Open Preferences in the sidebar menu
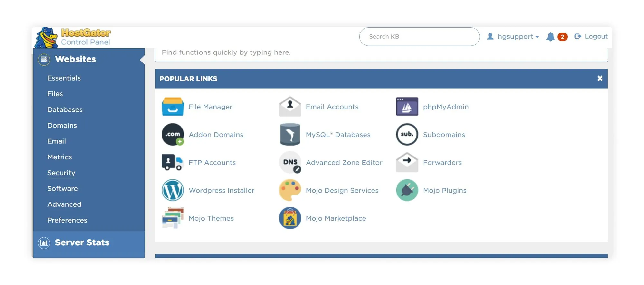The image size is (644, 285). coord(67,220)
